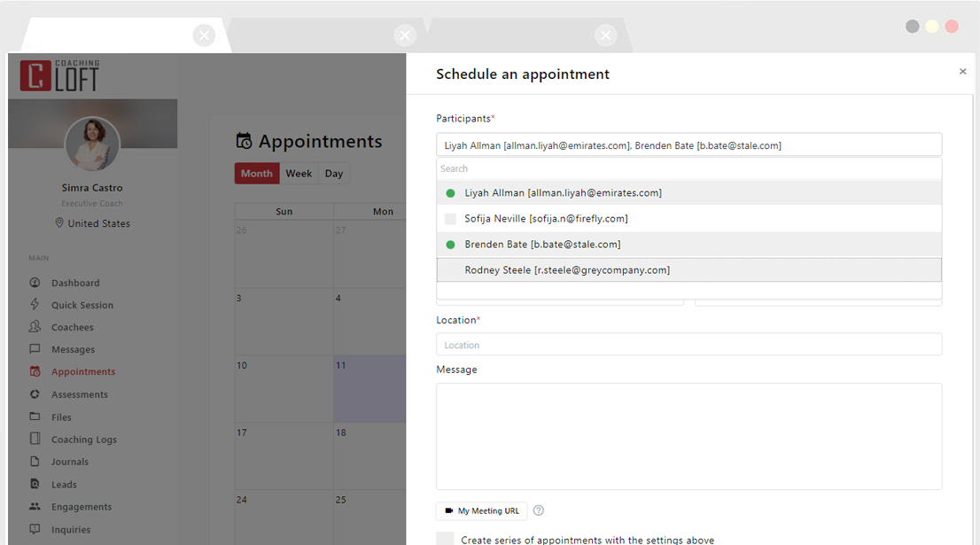Select Rodney Steele from the participant suggestion list
Screen dimensions: 980x545
567,269
